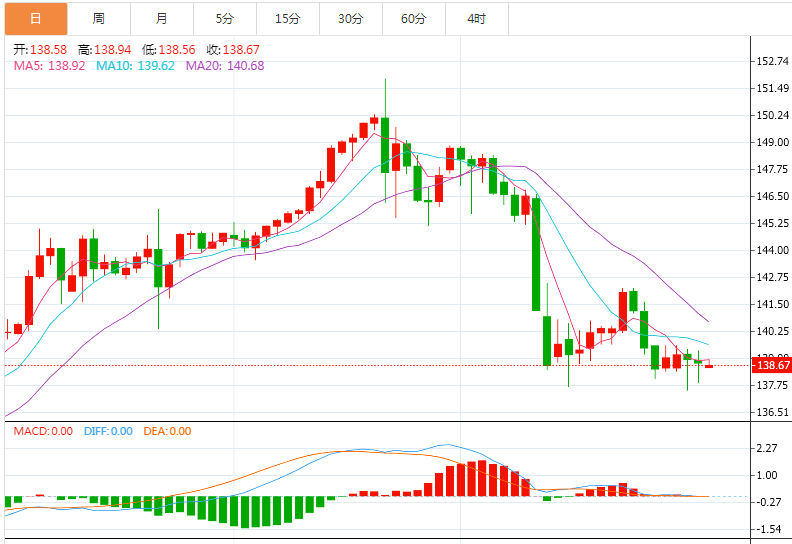This screenshot has height=544, width=792.
Task: Click the deepest green MACD histogram bar
Action: (245, 512)
